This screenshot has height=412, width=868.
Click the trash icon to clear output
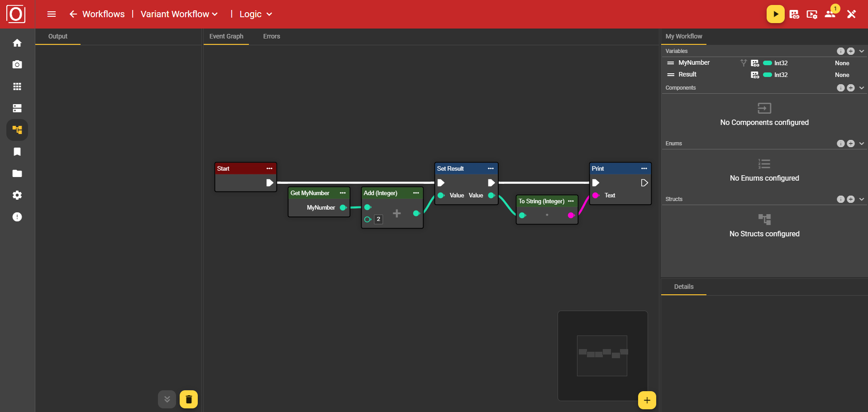click(189, 399)
